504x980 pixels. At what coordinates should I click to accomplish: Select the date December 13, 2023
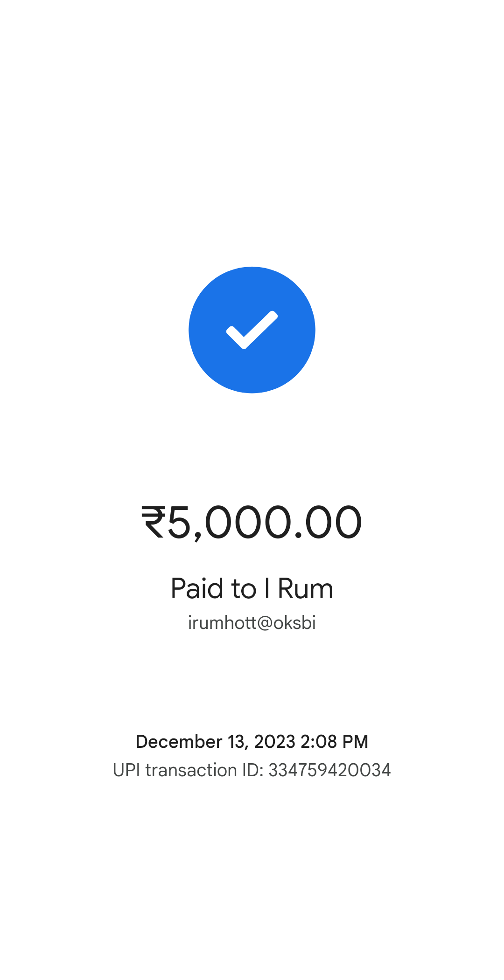coord(215,742)
